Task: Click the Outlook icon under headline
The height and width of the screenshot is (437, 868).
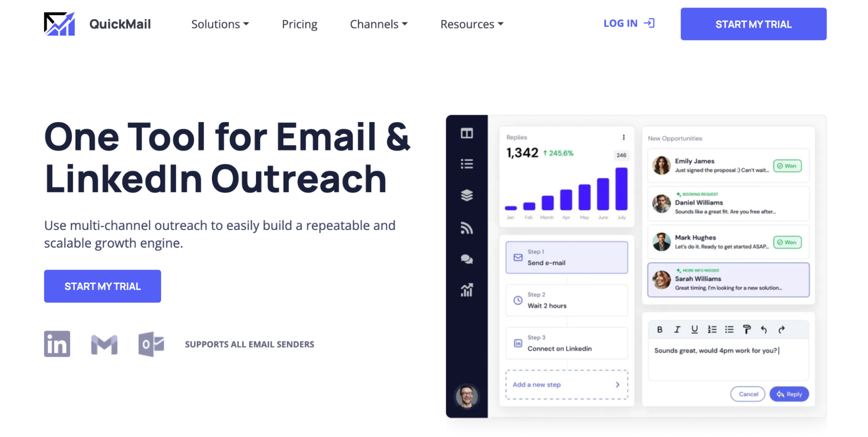Action: pos(151,344)
